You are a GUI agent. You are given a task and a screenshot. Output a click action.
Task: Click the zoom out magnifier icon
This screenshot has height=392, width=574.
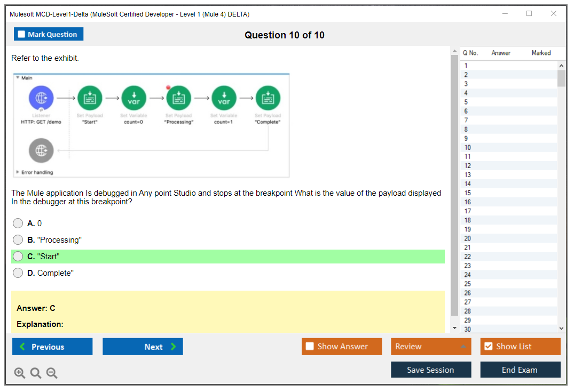click(52, 373)
